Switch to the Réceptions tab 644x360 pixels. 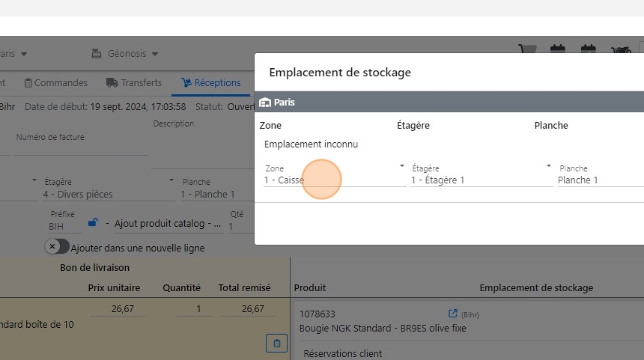pyautogui.click(x=210, y=83)
